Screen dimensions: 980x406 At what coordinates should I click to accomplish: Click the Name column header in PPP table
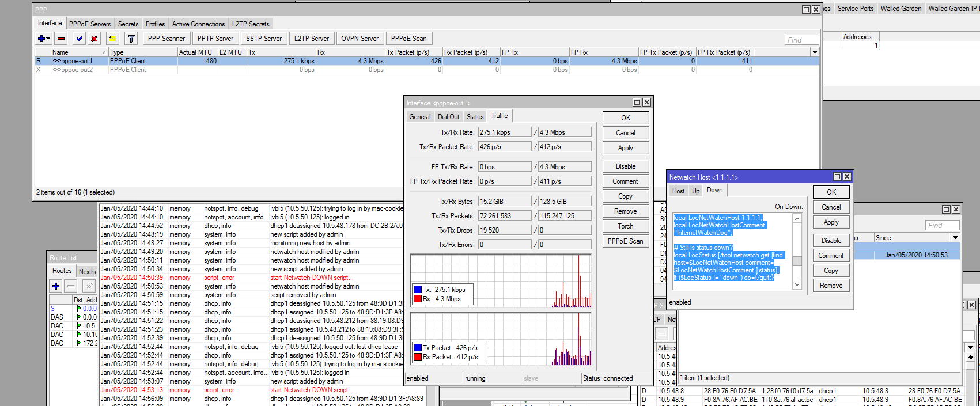coord(80,52)
